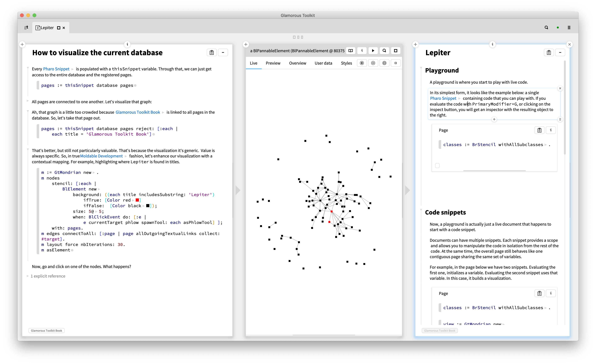596x364 pixels.
Task: Click the pane pager dots at the top
Action: 298,37
